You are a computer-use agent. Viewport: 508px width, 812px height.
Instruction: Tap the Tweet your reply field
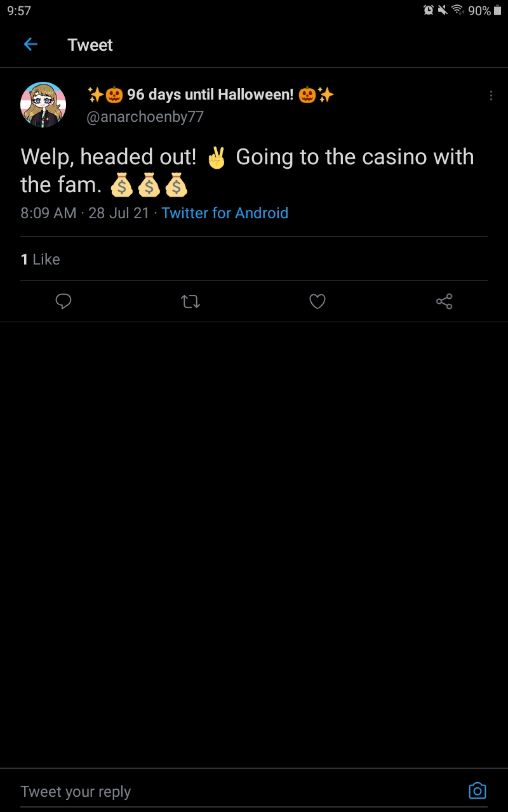pyautogui.click(x=241, y=791)
